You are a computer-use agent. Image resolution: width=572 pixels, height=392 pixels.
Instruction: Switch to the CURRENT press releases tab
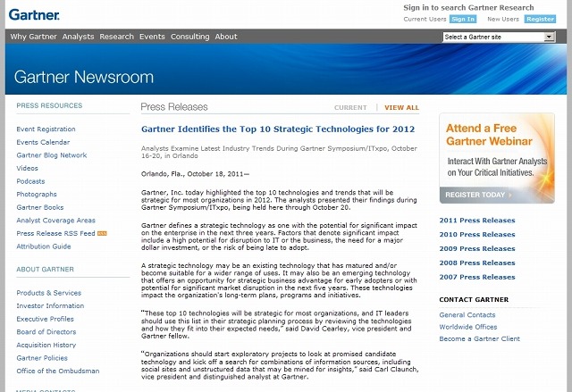coord(350,107)
